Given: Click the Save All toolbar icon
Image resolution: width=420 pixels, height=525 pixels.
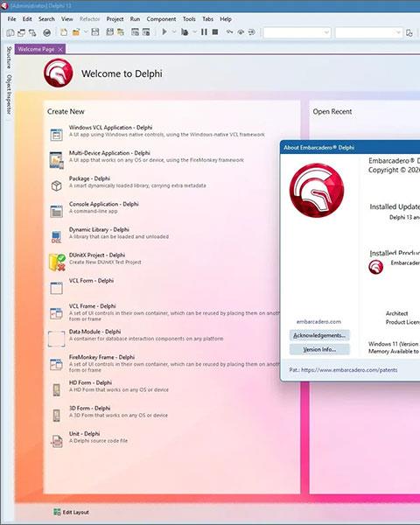Looking at the screenshot, I should 110,32.
